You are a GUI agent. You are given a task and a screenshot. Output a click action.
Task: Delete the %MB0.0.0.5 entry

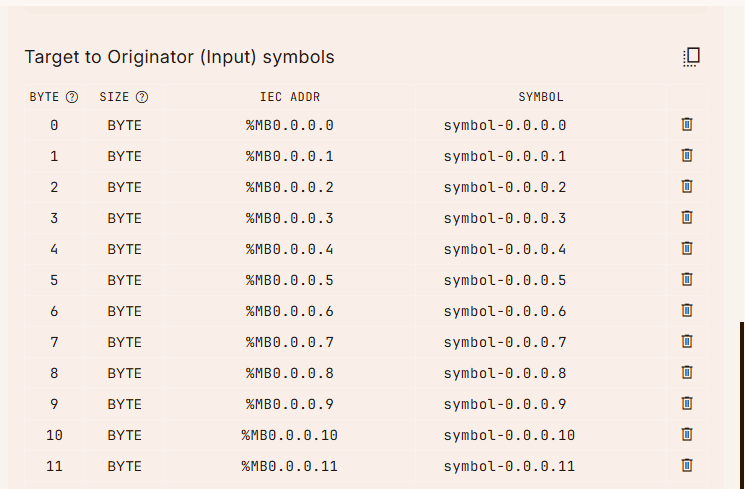click(687, 280)
